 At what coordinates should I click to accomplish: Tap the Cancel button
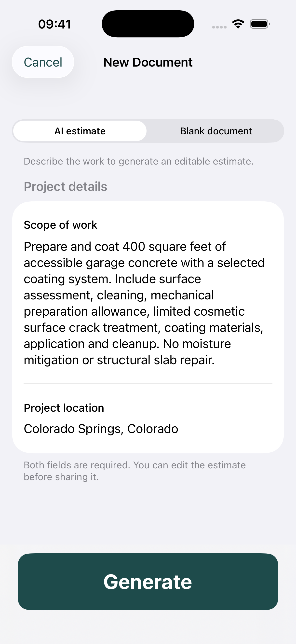click(43, 62)
